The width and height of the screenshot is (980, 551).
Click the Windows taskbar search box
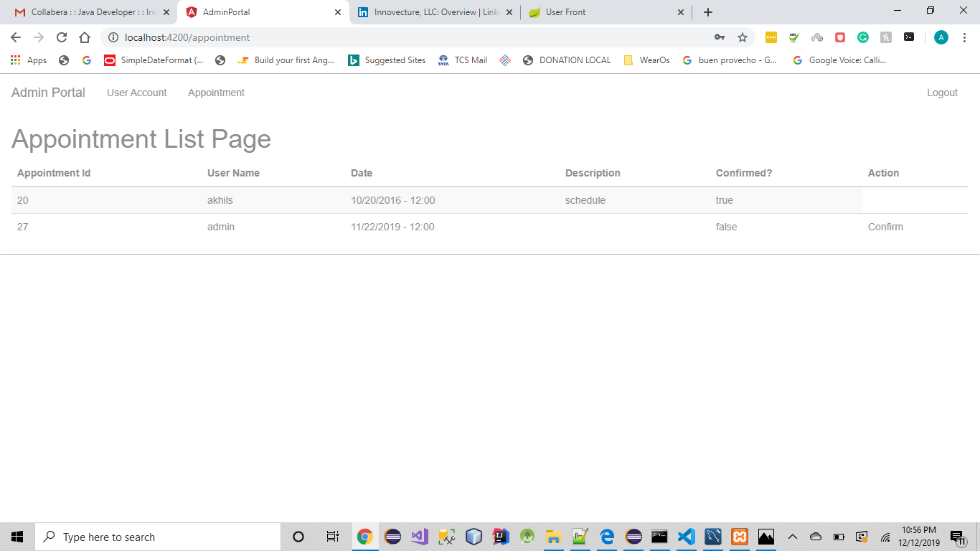pyautogui.click(x=158, y=537)
